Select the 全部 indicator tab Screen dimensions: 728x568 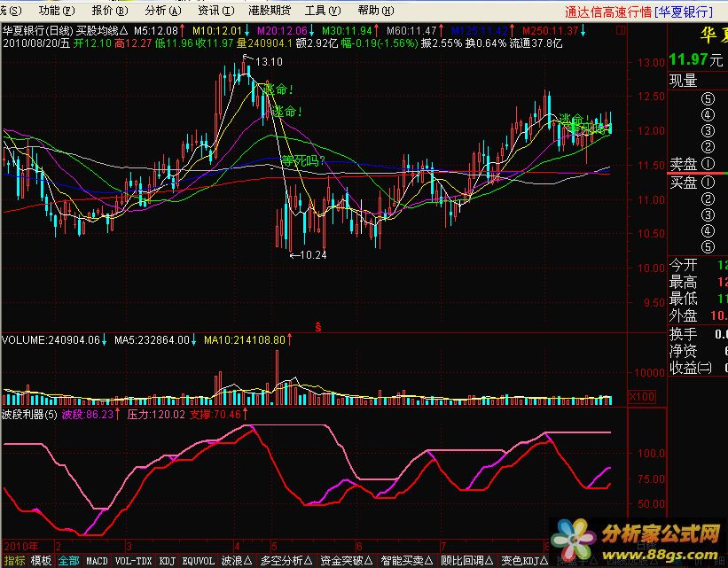point(68,561)
